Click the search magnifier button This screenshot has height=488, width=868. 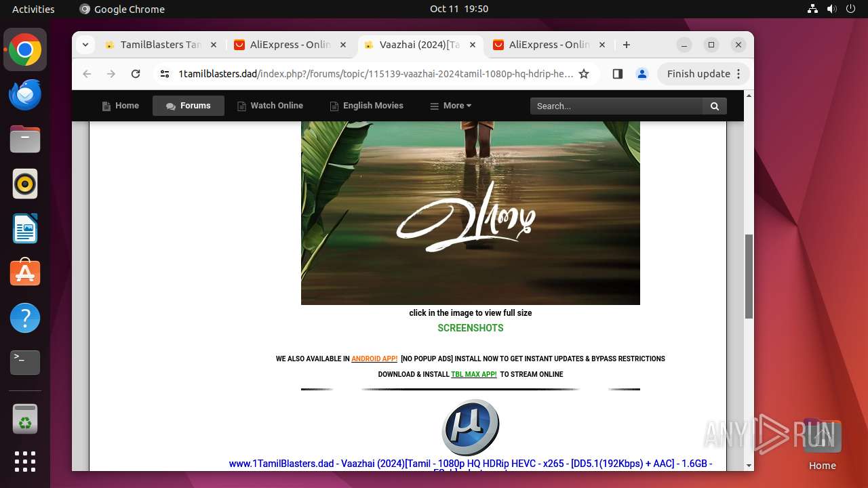715,106
